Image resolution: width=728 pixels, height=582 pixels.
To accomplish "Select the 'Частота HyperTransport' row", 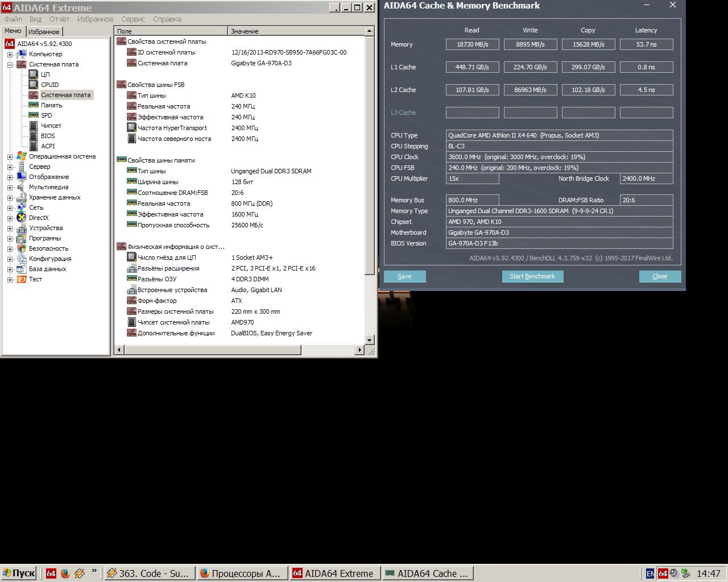I will click(239, 128).
